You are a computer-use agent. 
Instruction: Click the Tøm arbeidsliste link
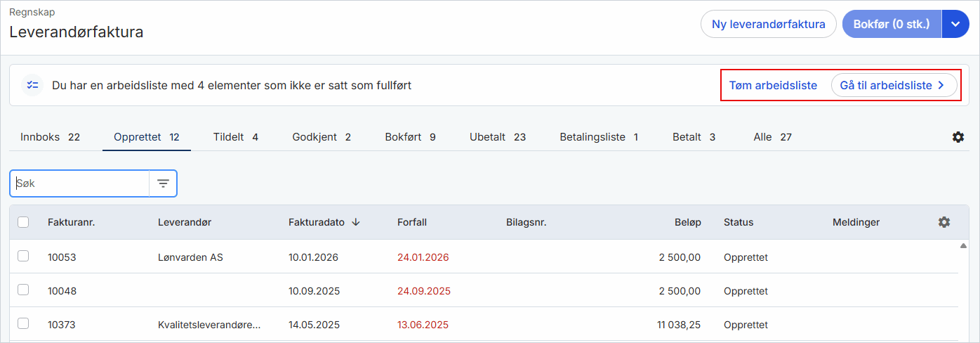(773, 85)
